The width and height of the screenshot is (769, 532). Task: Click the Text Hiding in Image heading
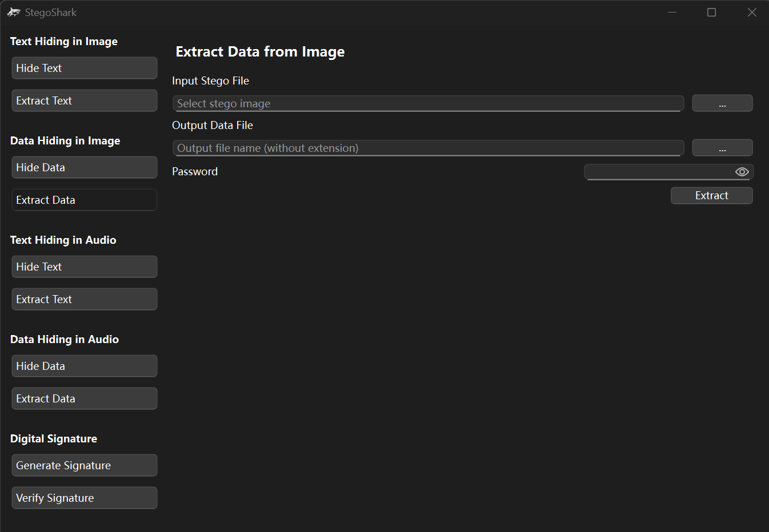coord(64,41)
